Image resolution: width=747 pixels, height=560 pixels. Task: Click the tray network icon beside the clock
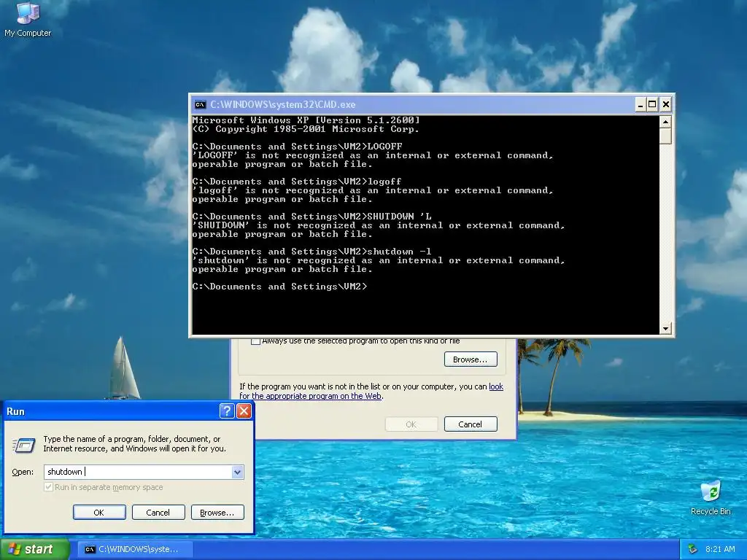(x=693, y=549)
